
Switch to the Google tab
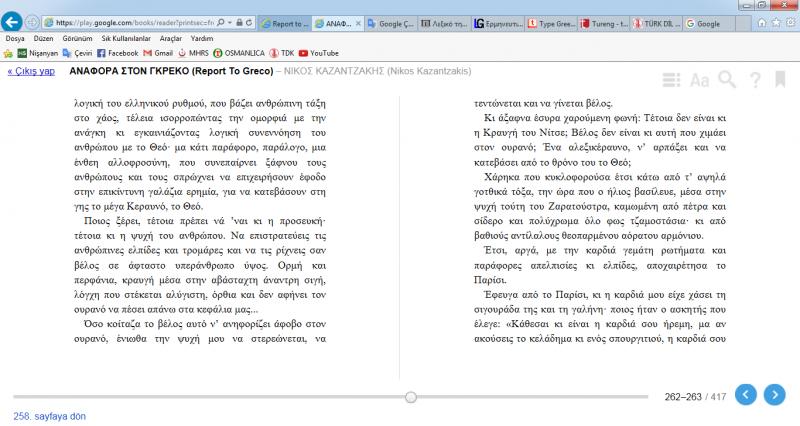[710, 23]
